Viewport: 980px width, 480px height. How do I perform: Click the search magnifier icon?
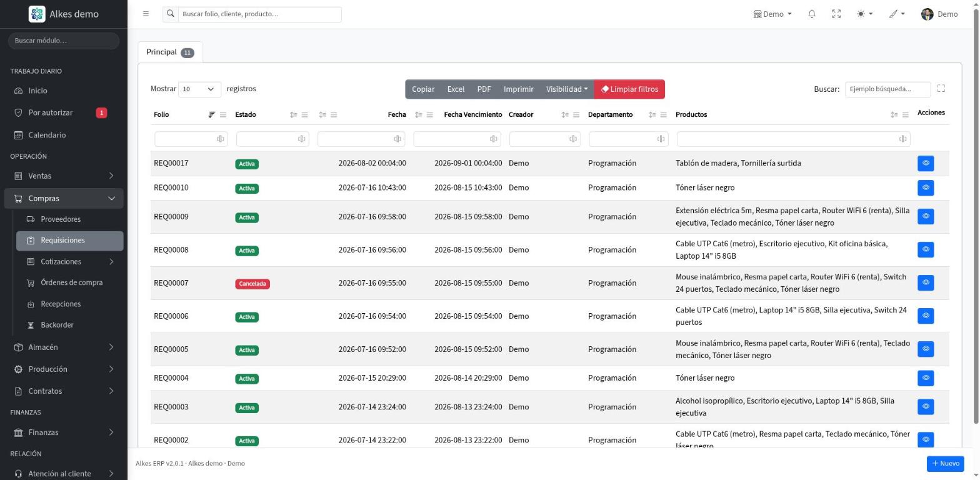170,14
